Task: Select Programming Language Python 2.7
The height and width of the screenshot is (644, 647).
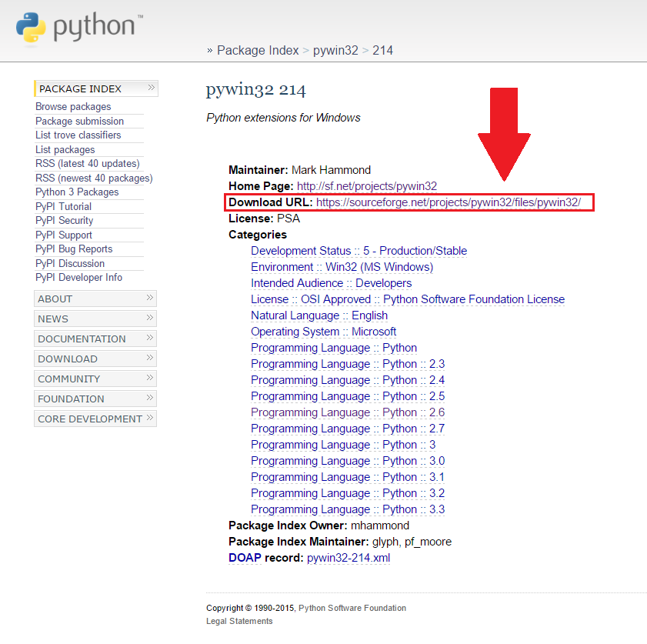Action: 348,429
